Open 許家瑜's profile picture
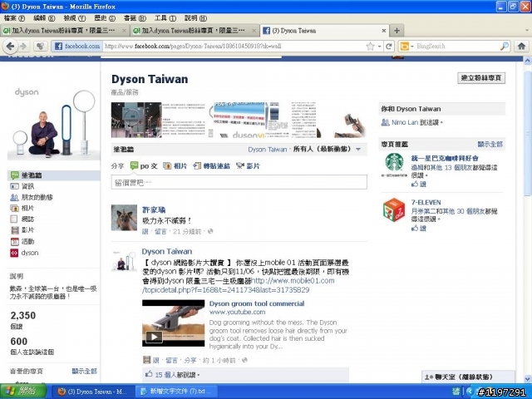Image resolution: width=532 pixels, height=399 pixels. click(124, 218)
